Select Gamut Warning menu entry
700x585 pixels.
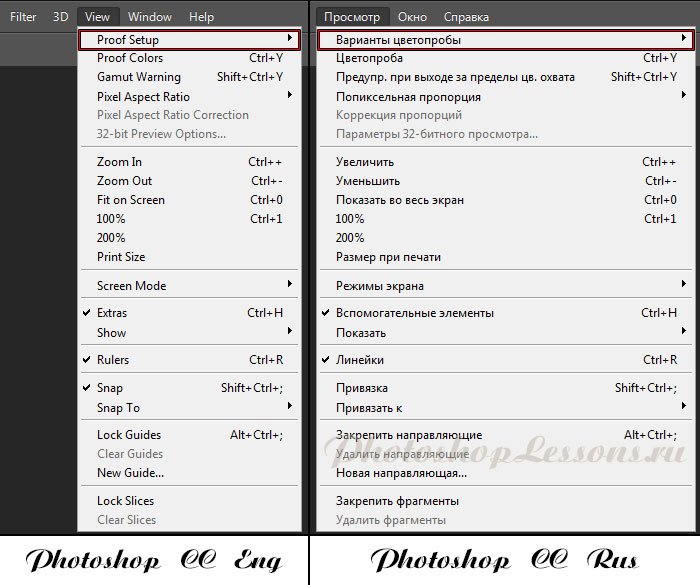tap(139, 77)
